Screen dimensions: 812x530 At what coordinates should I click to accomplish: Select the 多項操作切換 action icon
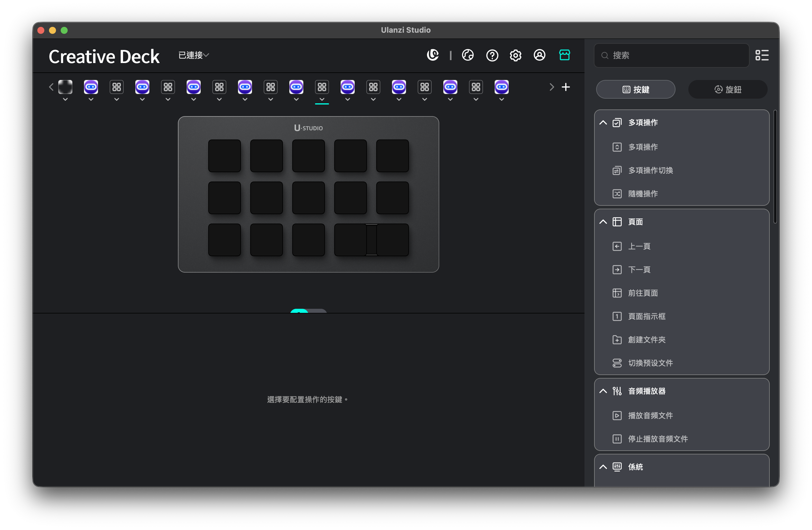(617, 170)
